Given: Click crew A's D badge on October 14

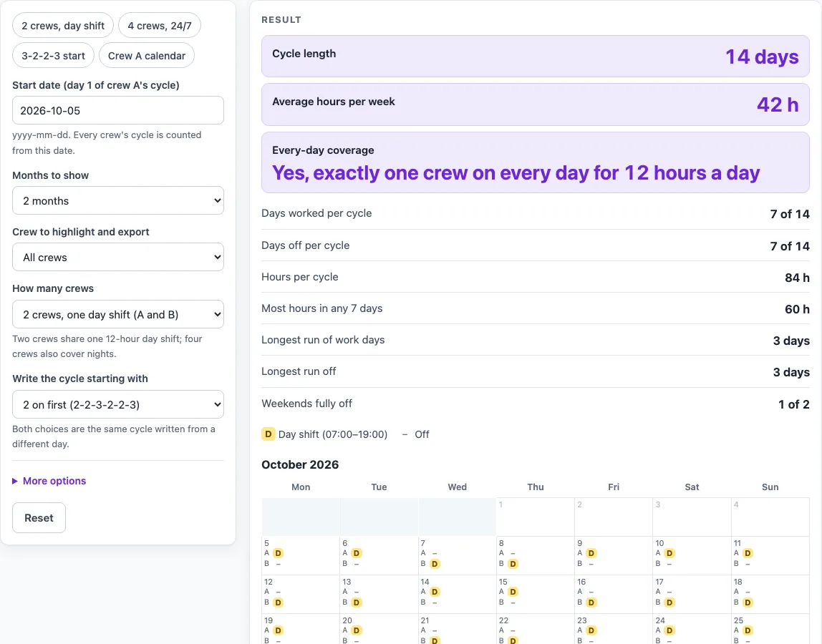Looking at the screenshot, I should [x=435, y=592].
